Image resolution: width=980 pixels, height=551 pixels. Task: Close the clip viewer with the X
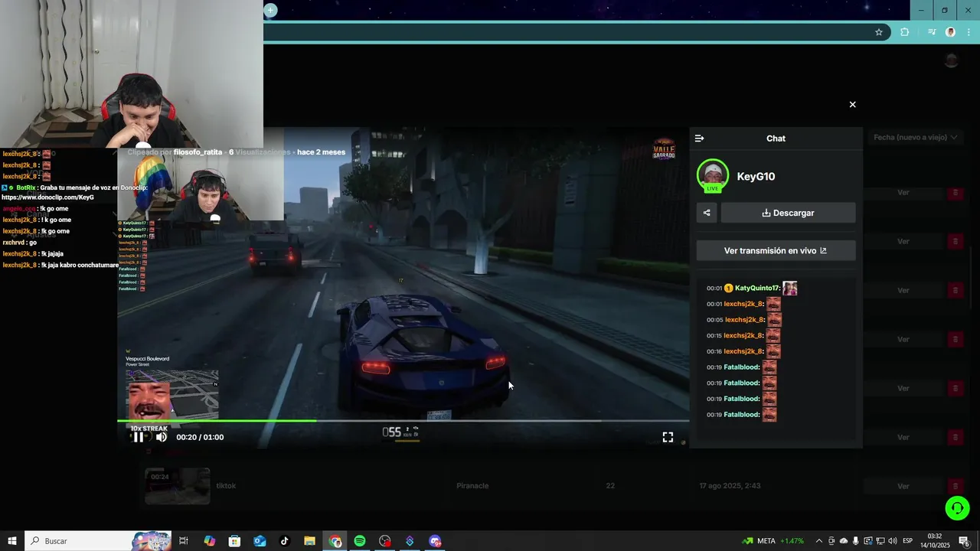(x=852, y=104)
